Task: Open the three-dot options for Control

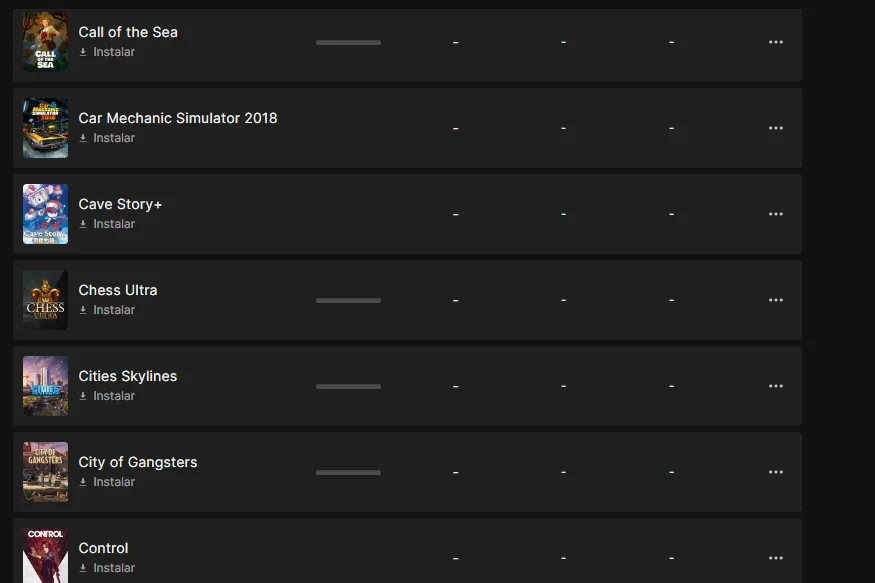Action: tap(776, 558)
